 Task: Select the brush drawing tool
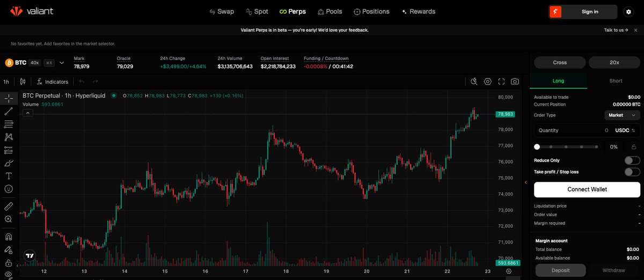click(9, 163)
